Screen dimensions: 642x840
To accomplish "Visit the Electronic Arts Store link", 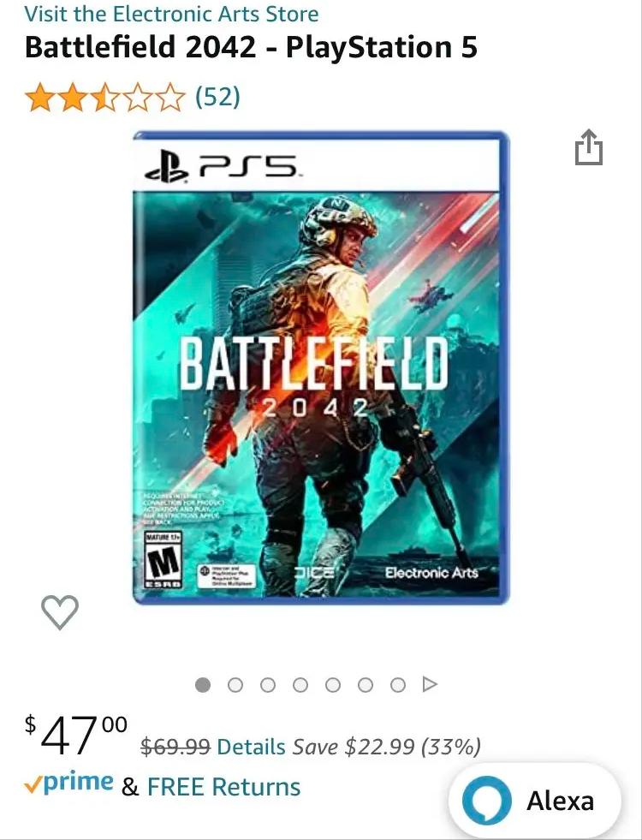I will 171,14.
